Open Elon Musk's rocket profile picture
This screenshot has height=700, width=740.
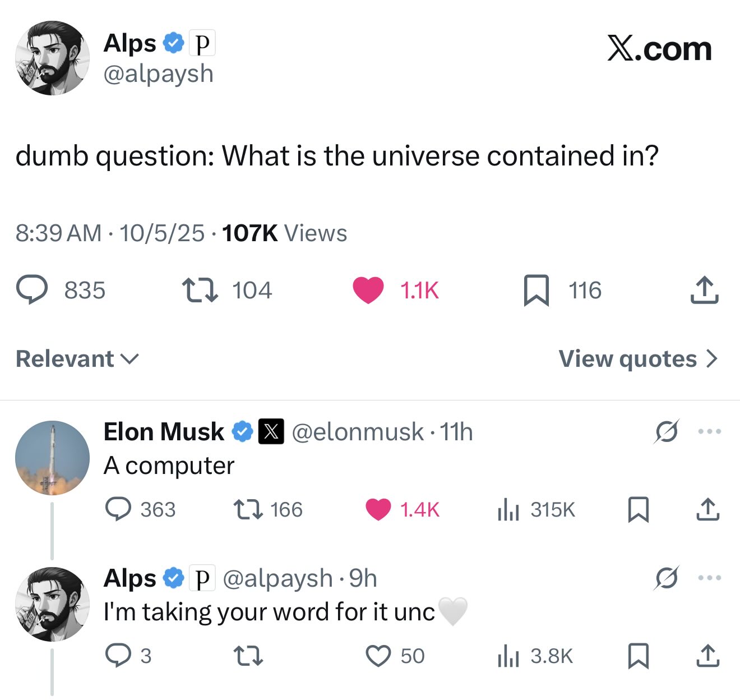(52, 458)
